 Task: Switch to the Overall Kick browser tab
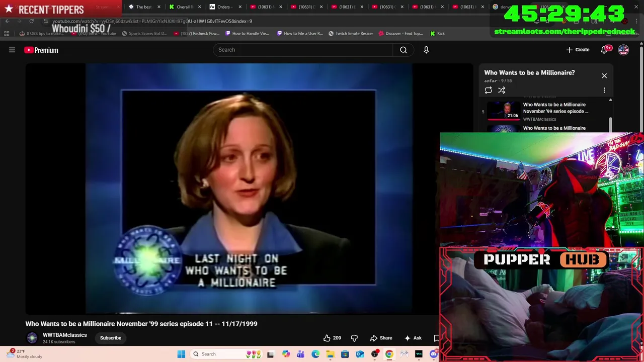point(184,7)
